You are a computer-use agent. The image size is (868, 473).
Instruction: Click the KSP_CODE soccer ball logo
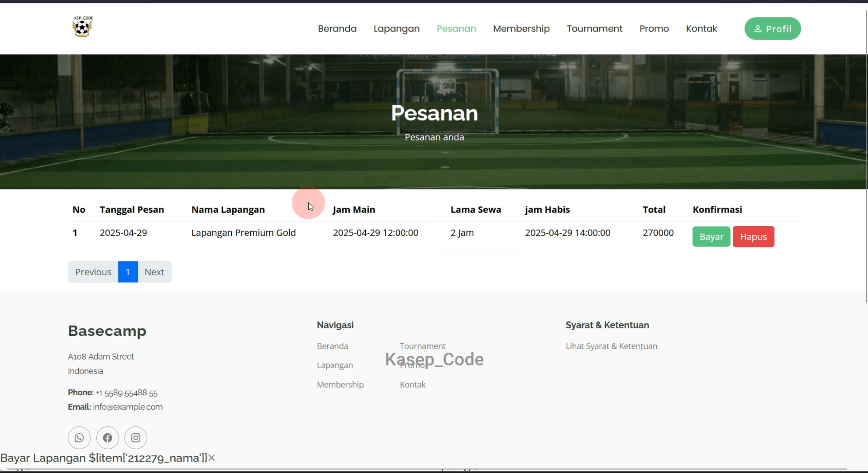[82, 26]
